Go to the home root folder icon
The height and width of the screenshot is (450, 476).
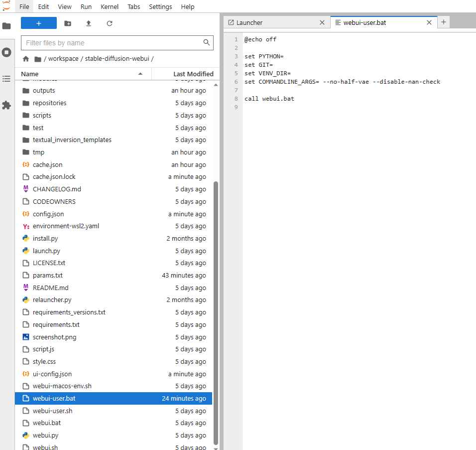[26, 59]
